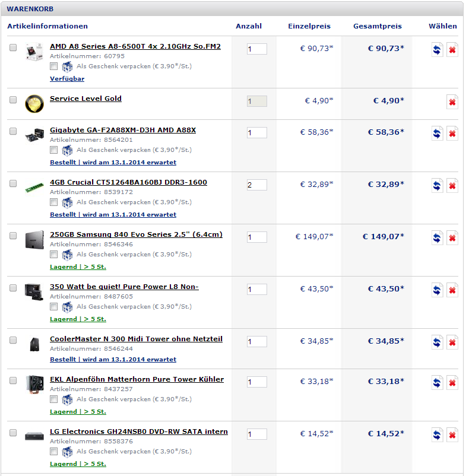
Task: Refresh quantity for AMD A8 Series row
Action: (437, 49)
